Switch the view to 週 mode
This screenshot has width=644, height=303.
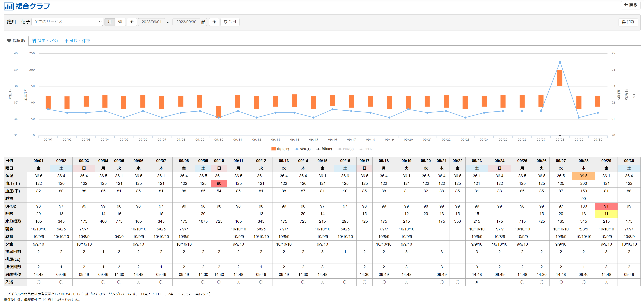pos(120,22)
